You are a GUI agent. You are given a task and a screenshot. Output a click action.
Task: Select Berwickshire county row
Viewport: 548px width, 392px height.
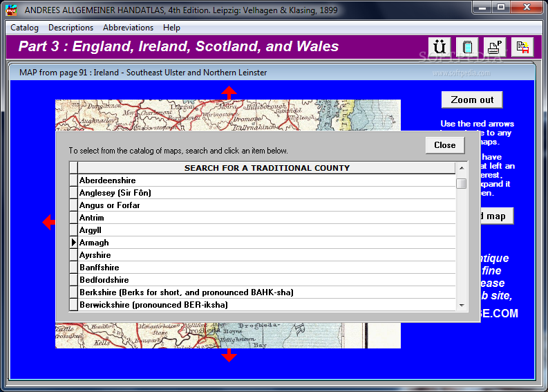click(267, 305)
